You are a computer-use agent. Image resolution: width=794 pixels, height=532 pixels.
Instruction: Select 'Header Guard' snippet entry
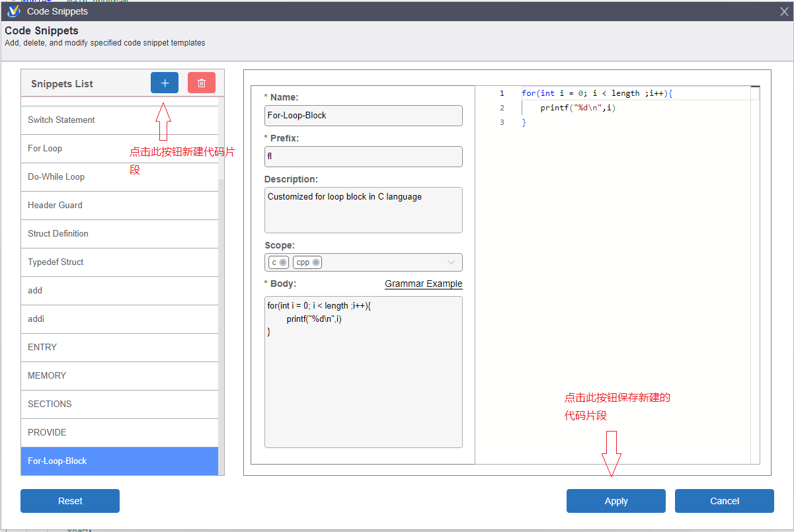pos(120,205)
